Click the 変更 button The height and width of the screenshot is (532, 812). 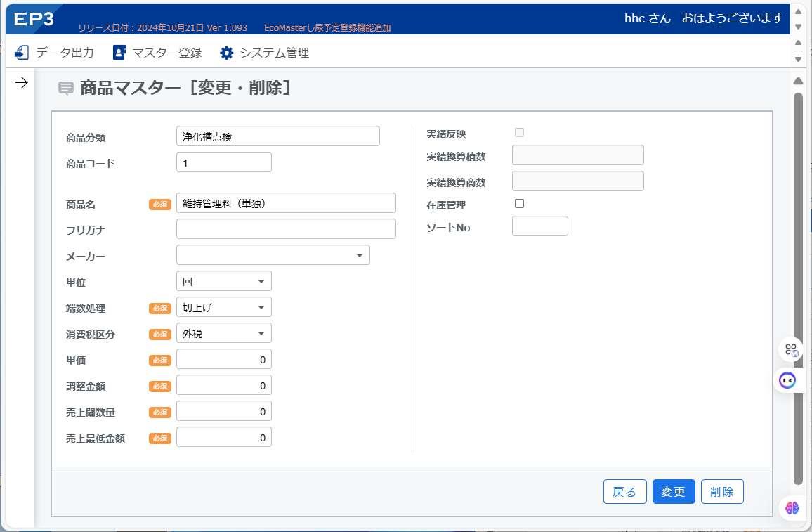[x=673, y=492]
